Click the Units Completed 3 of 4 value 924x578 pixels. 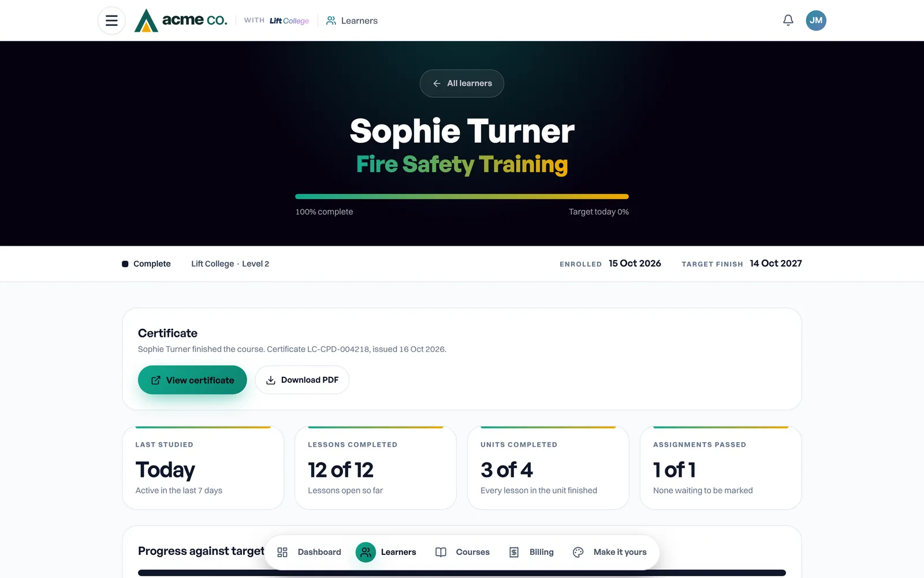(x=506, y=470)
